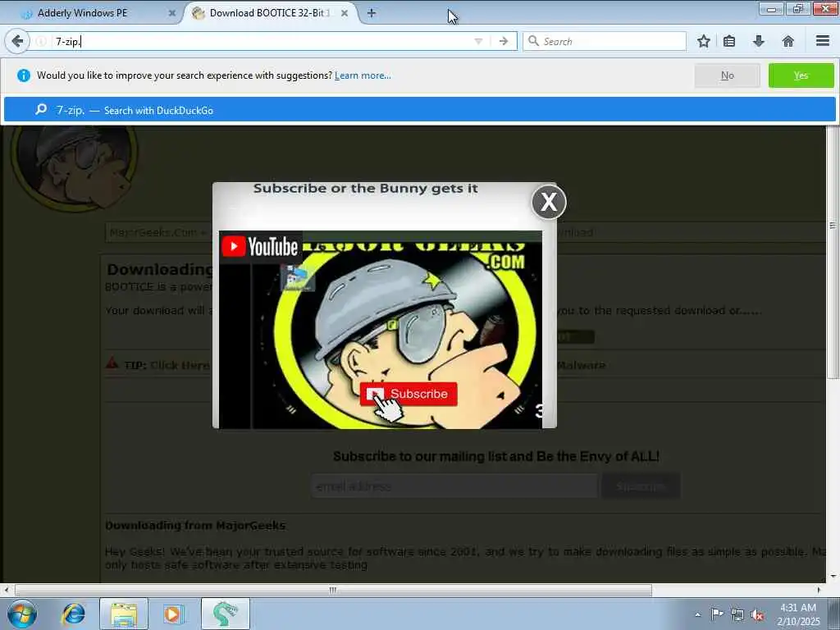Close the Download BOOTICE tab
Screen dimensions: 840x630
(x=345, y=13)
